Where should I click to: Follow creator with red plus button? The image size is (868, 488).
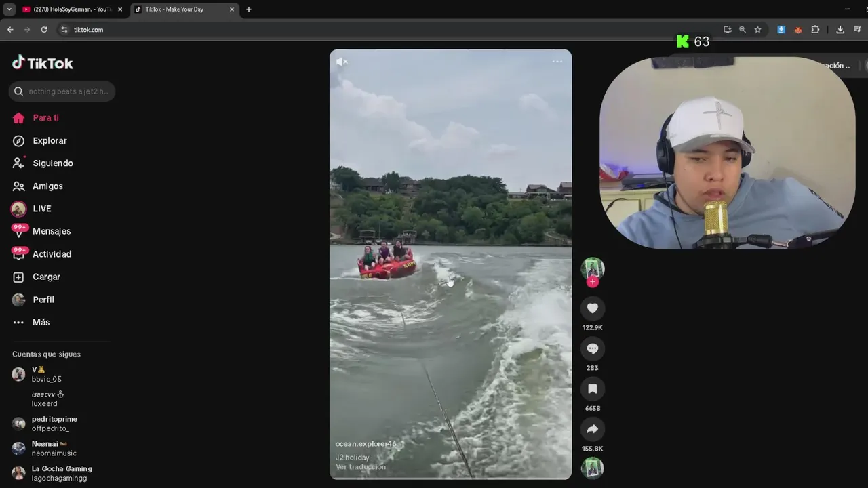point(593,282)
